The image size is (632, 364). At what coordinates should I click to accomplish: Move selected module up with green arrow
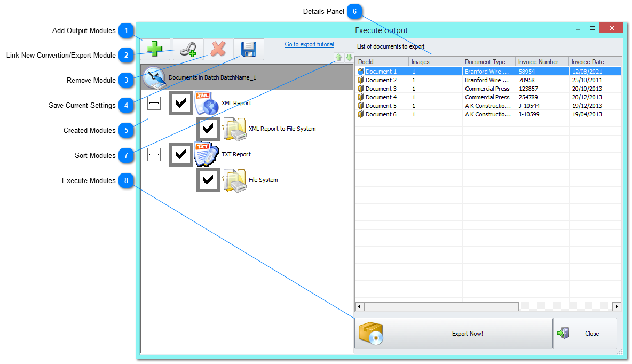tap(339, 57)
